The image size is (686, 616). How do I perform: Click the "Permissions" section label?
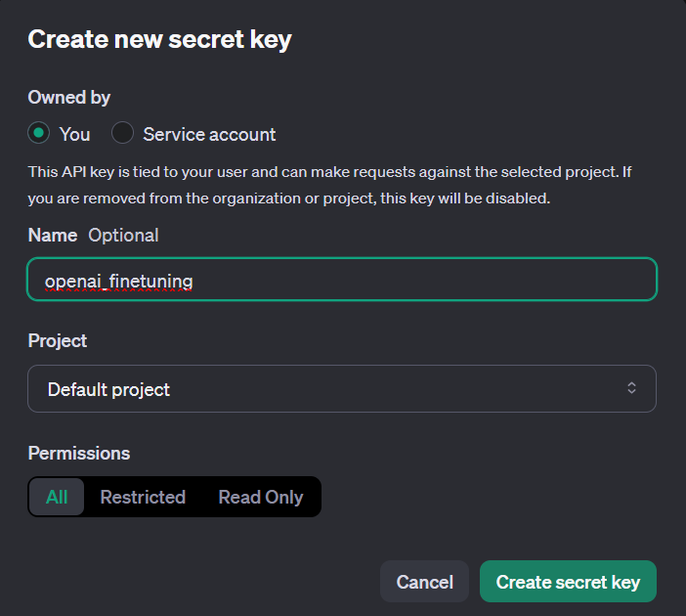79,453
